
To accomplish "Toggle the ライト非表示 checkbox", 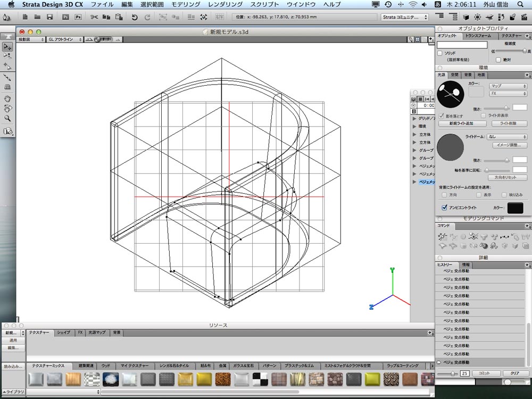I will (x=484, y=115).
